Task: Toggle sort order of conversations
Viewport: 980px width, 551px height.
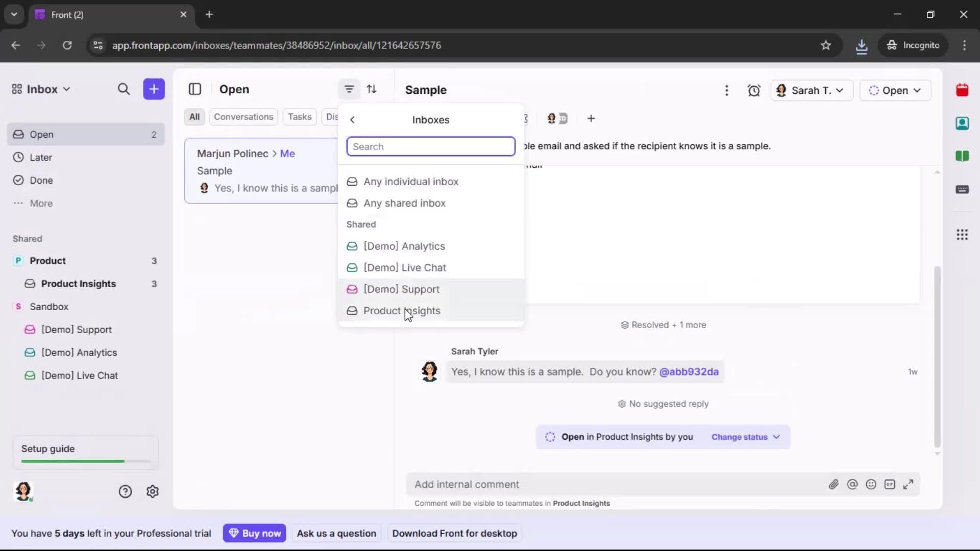Action: click(x=372, y=89)
